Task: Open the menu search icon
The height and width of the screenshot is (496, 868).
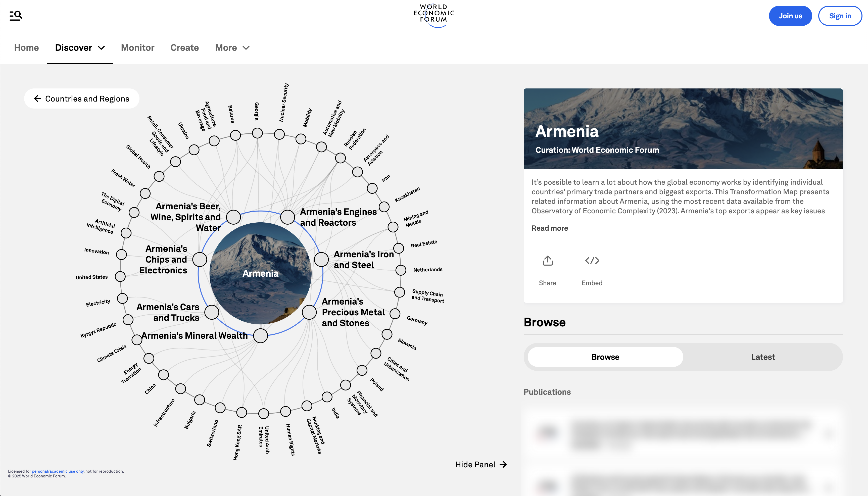Action: (16, 16)
